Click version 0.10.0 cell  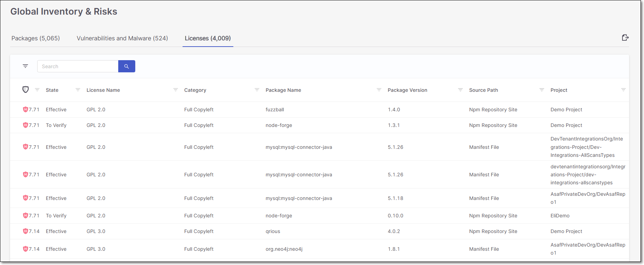coord(395,216)
